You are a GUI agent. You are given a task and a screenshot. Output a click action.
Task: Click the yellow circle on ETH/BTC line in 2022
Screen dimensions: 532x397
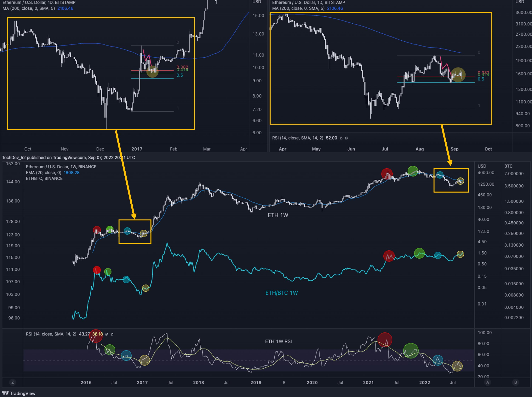click(x=460, y=254)
